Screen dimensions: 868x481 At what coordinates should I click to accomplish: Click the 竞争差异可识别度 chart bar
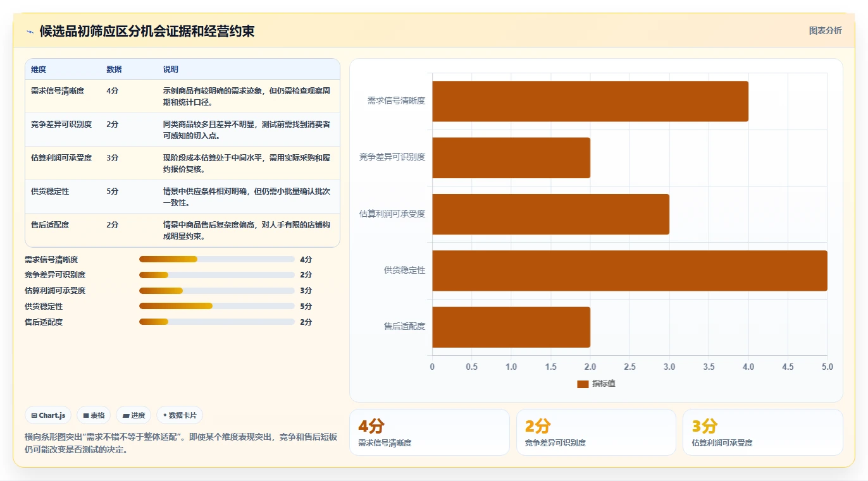tap(511, 157)
